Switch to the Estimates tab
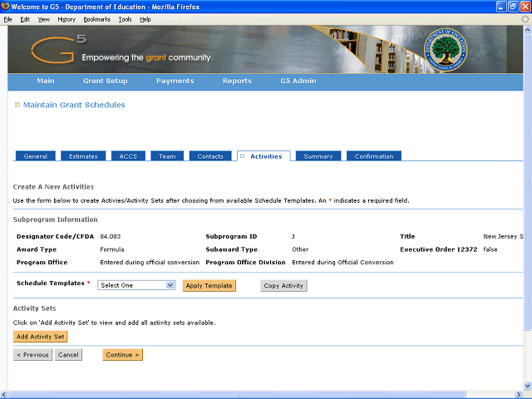 [x=83, y=156]
